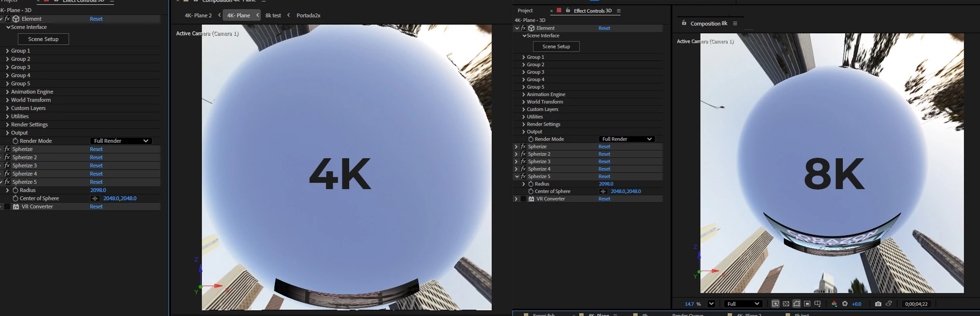The width and height of the screenshot is (980, 316).
Task: Pick Center of Sphere crosshair in left panel
Action: coord(95,198)
